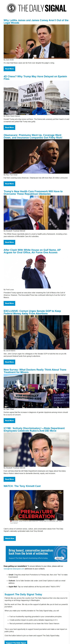The image size is (73, 644).
Task: Click the news@mail.dailysignal.com email link
Action: point(14,568)
